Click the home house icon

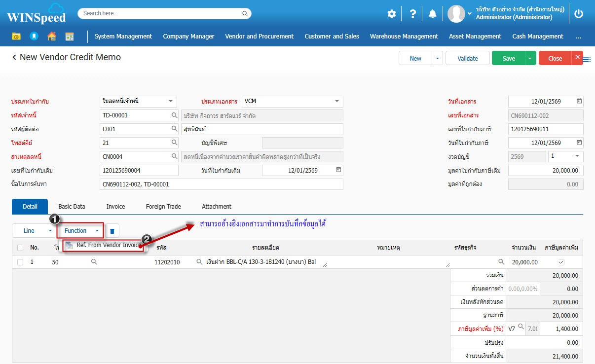51,36
